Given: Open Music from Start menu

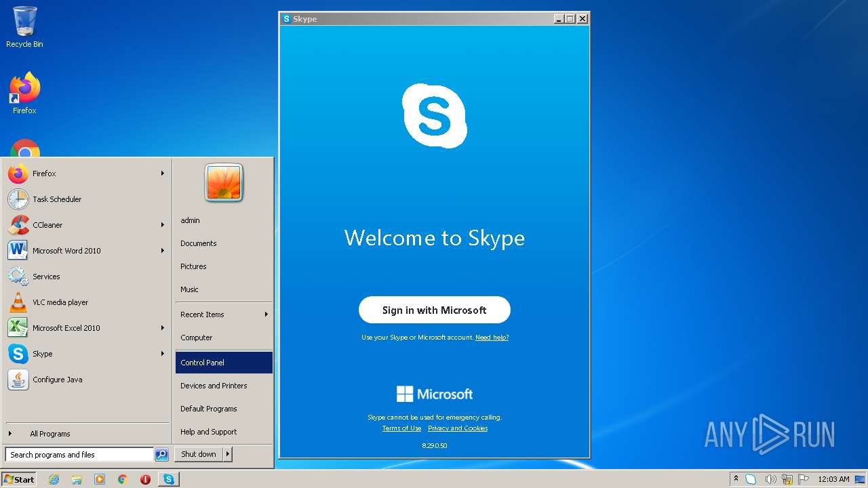Looking at the screenshot, I should pos(224,289).
